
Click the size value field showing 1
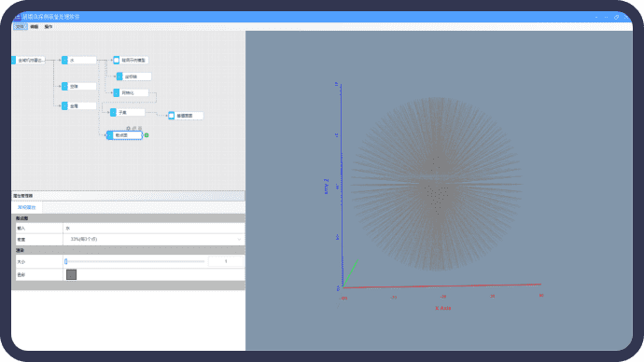(x=226, y=261)
